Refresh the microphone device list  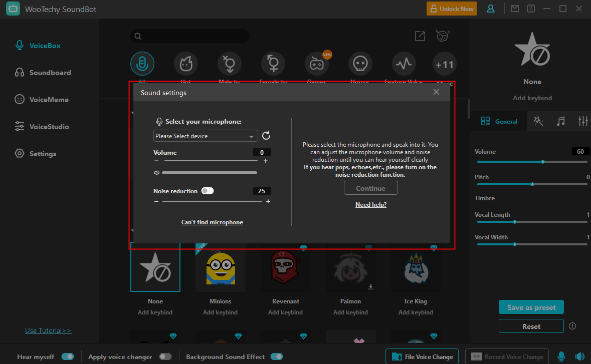[x=266, y=136]
